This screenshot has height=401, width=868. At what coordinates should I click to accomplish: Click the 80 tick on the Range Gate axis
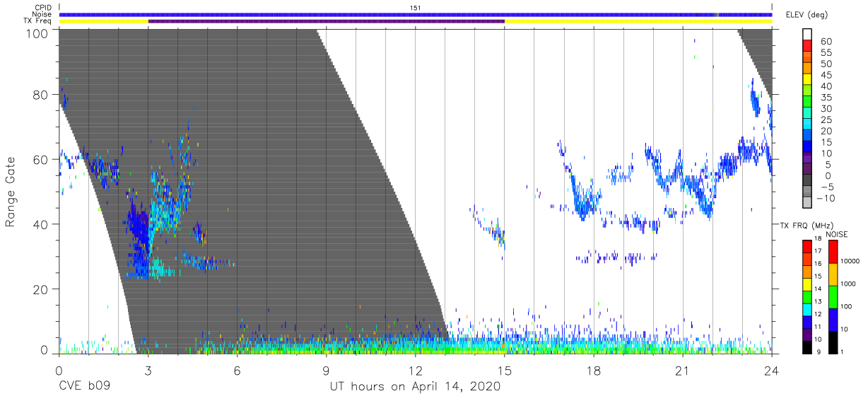pos(40,95)
